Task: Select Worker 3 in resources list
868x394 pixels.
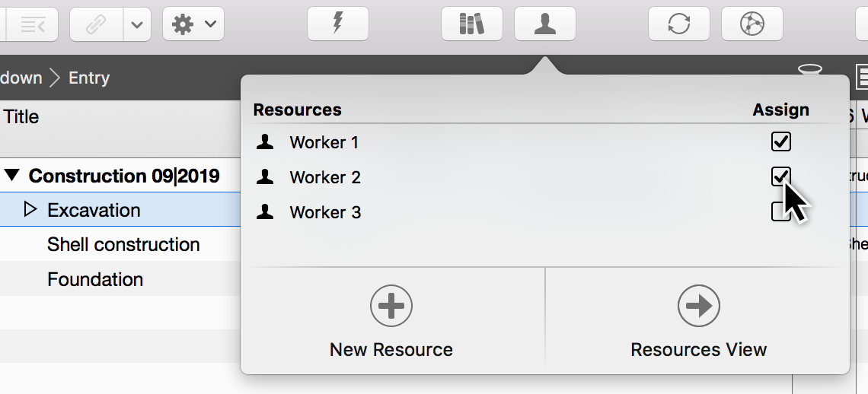Action: click(325, 212)
